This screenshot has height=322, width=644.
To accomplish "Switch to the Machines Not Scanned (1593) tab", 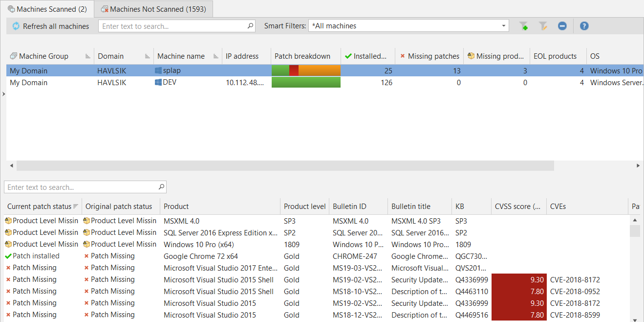I will (x=153, y=9).
